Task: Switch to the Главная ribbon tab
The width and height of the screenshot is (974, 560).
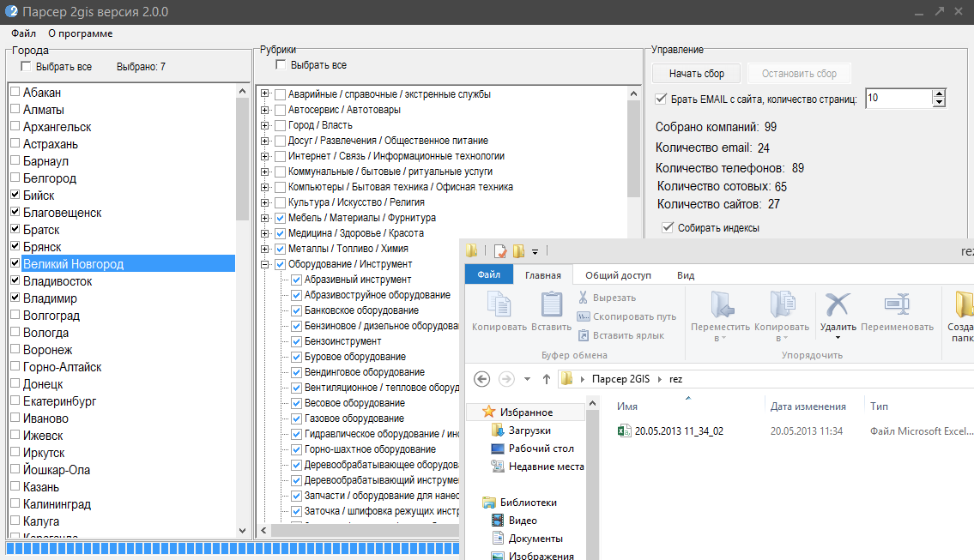Action: [x=543, y=275]
